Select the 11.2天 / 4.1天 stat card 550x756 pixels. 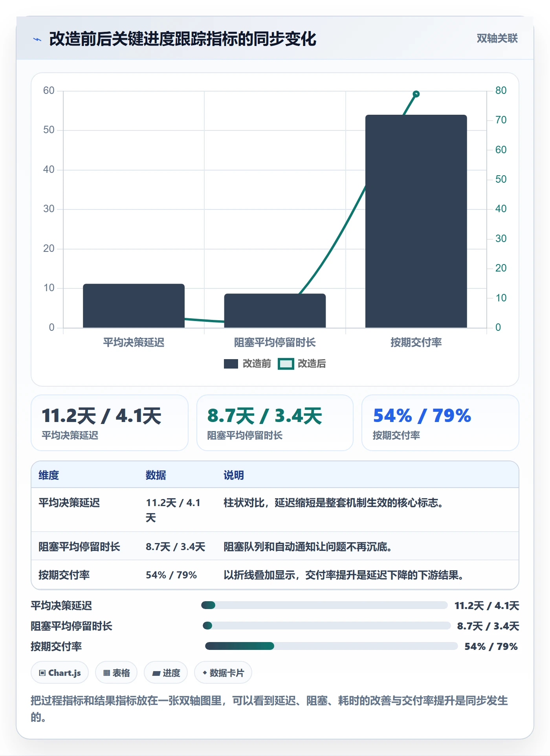110,423
